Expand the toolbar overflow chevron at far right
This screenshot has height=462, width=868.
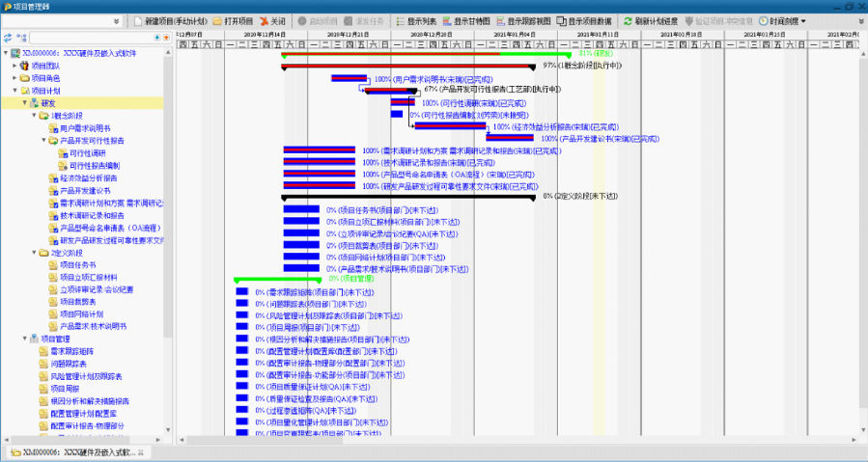861,21
